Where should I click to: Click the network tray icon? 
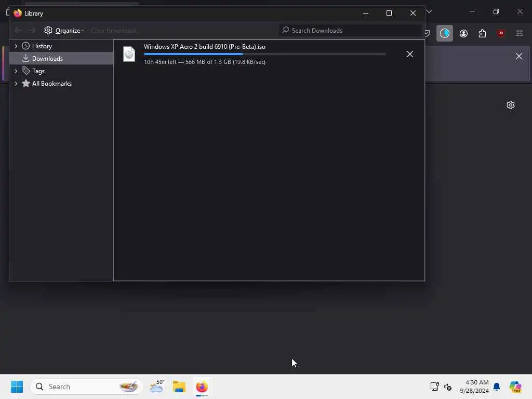(435, 387)
